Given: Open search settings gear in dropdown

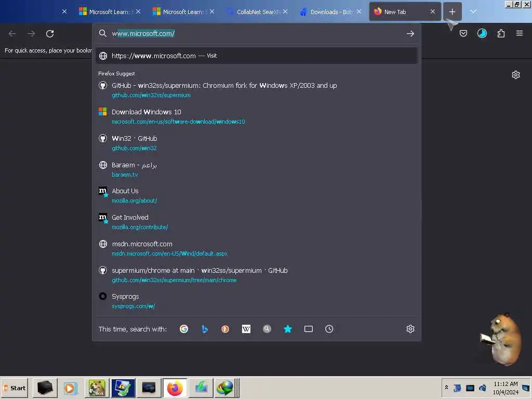Looking at the screenshot, I should [x=410, y=329].
